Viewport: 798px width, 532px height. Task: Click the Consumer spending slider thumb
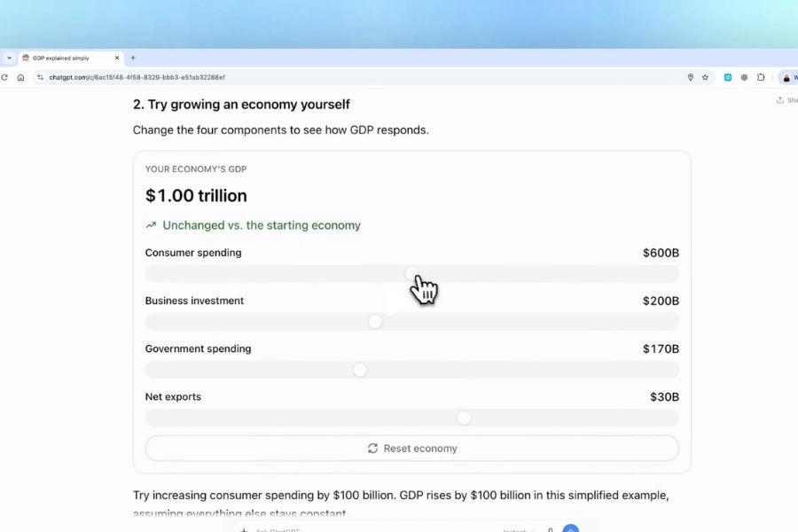412,274
